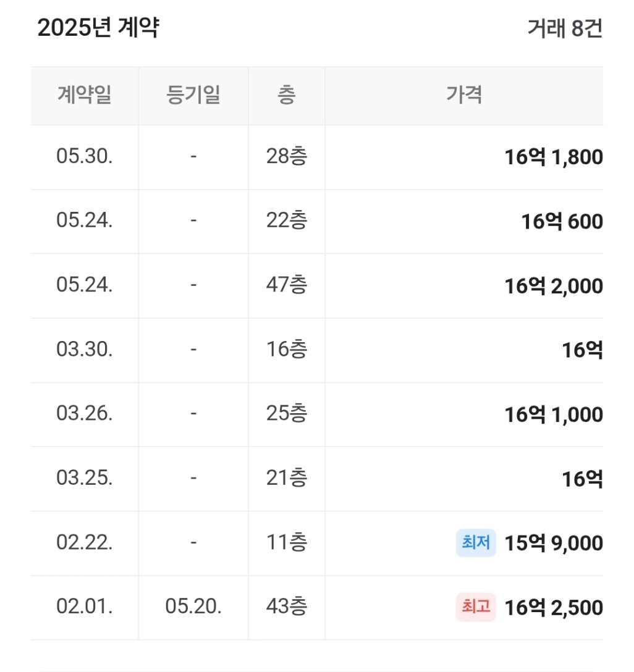634x672 pixels.
Task: Open the 03.25. 21층 transaction row
Action: click(x=317, y=479)
